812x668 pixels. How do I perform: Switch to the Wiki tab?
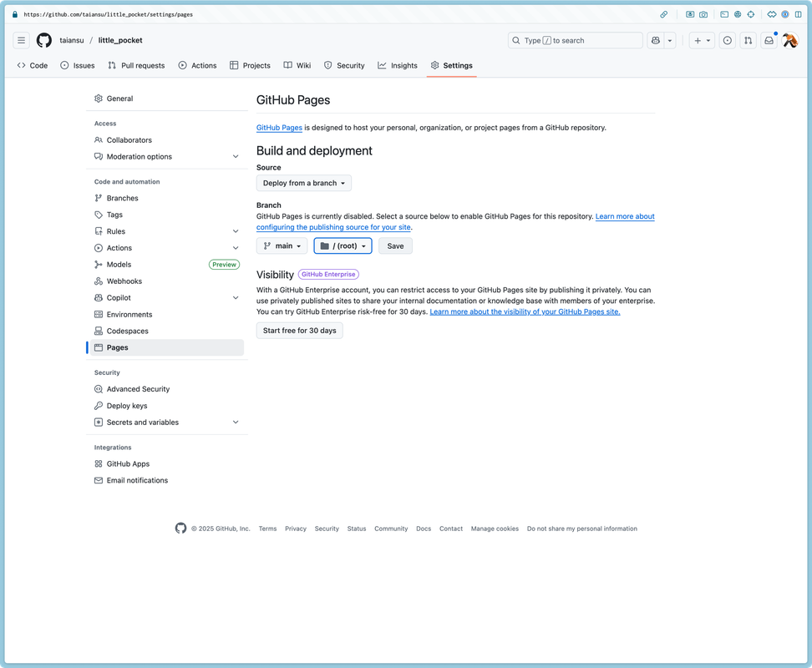click(297, 66)
